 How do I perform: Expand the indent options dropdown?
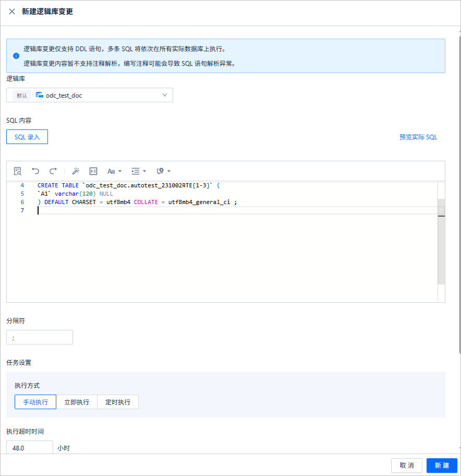[x=139, y=171]
